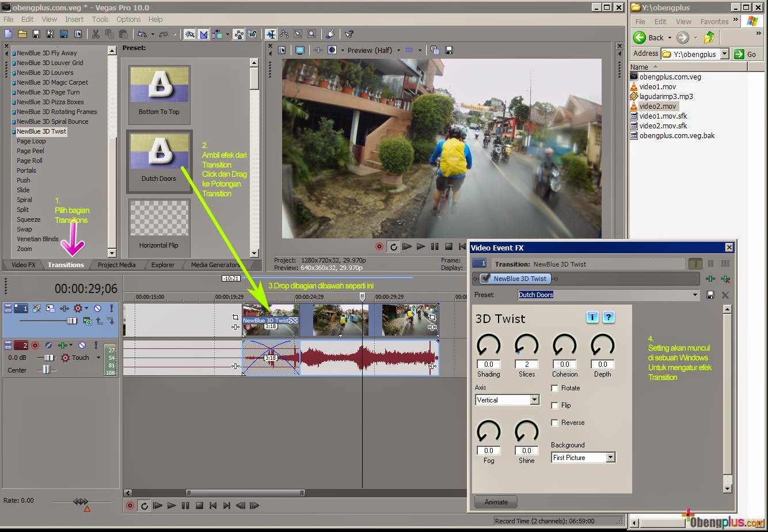The width and height of the screenshot is (768, 532).
Task: Toggle Loop Playback in timeline transport
Action: (144, 506)
